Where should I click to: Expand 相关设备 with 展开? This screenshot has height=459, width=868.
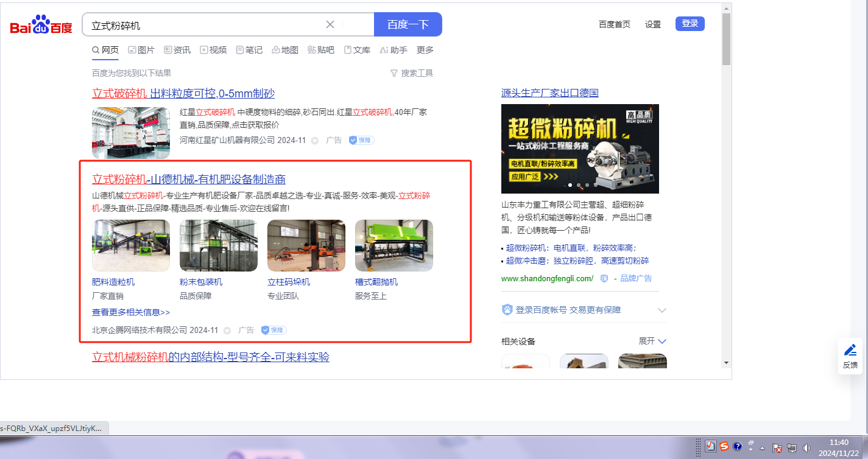point(652,341)
